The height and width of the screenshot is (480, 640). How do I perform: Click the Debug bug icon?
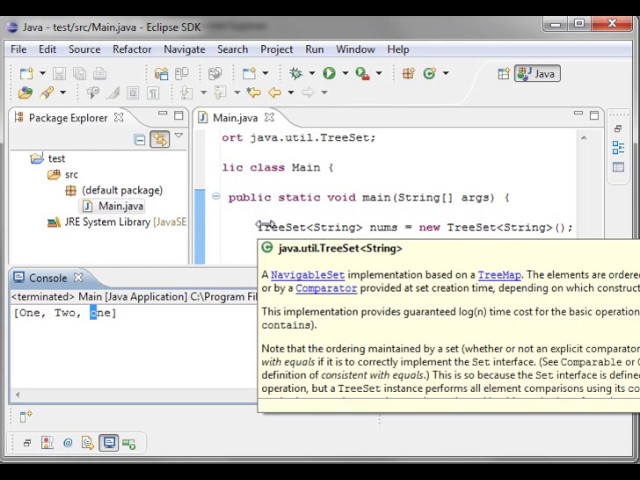[x=296, y=73]
